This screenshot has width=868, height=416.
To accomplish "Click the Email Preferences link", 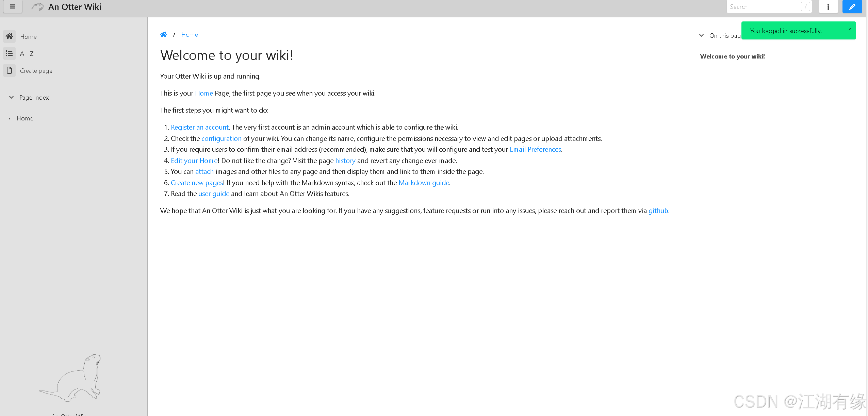I will [535, 149].
